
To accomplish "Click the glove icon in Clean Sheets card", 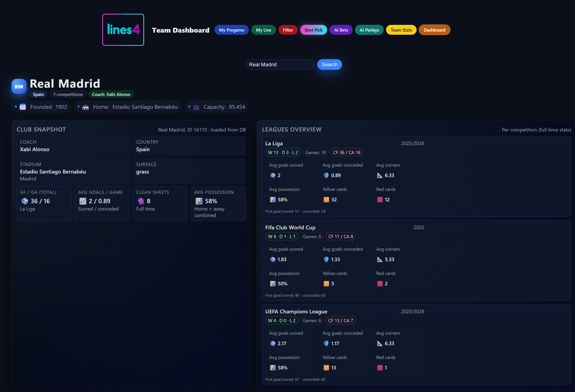I will [141, 201].
